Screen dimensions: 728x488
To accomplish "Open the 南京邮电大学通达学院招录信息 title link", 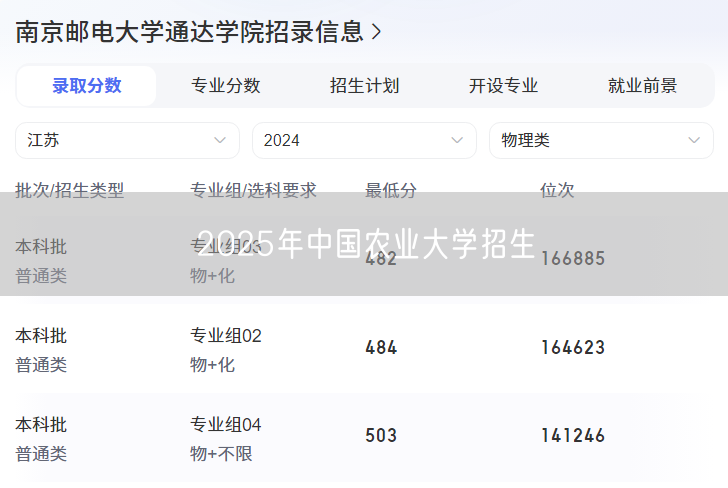I will tap(189, 32).
